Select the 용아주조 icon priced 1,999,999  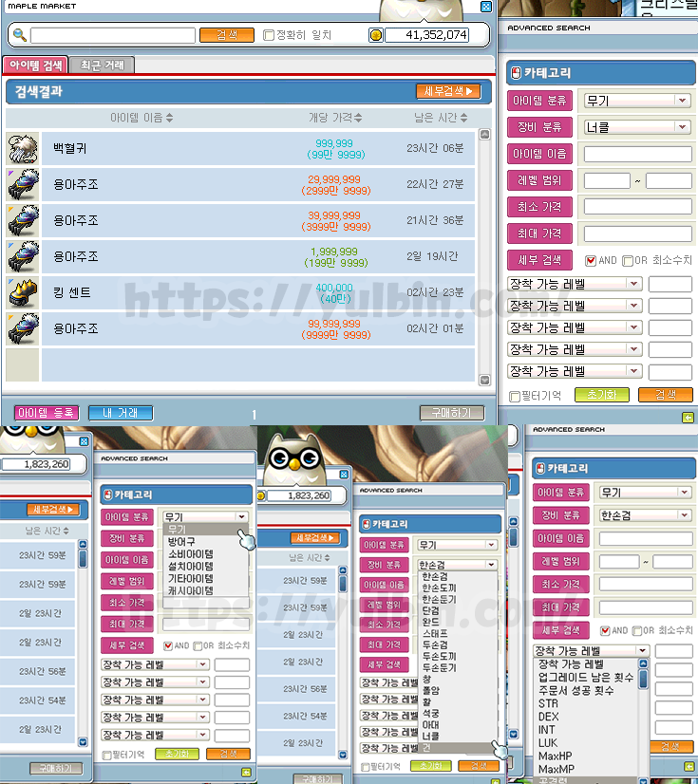[x=23, y=256]
